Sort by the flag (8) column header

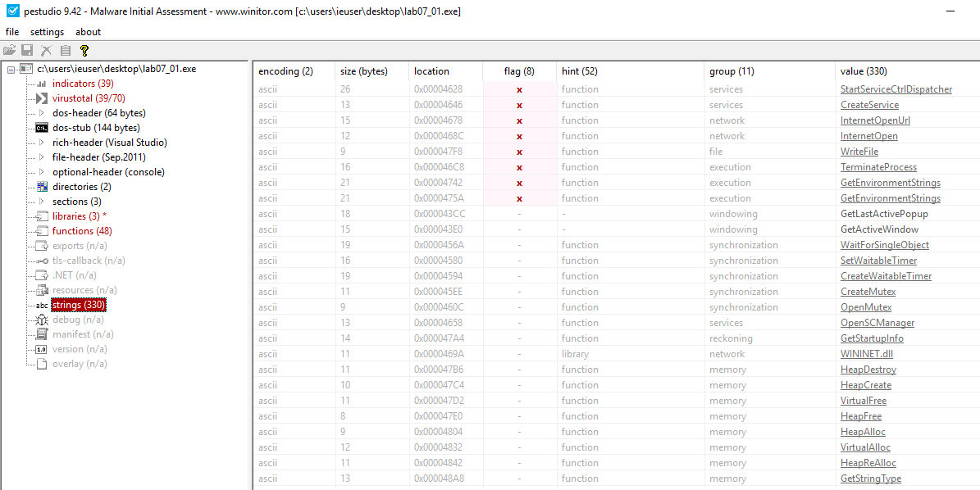[x=519, y=71]
